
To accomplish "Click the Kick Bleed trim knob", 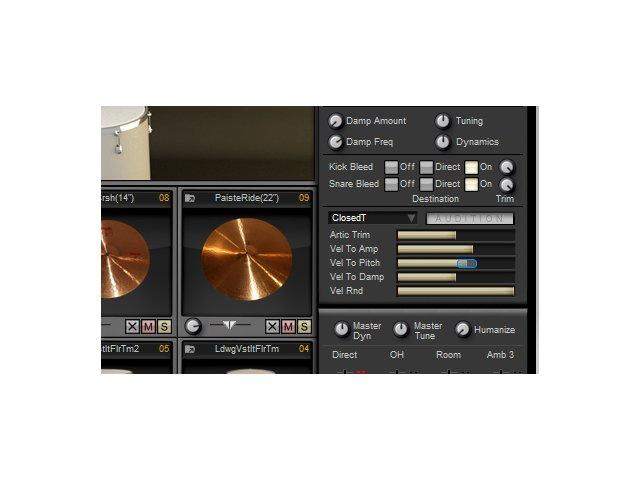I will coord(507,167).
